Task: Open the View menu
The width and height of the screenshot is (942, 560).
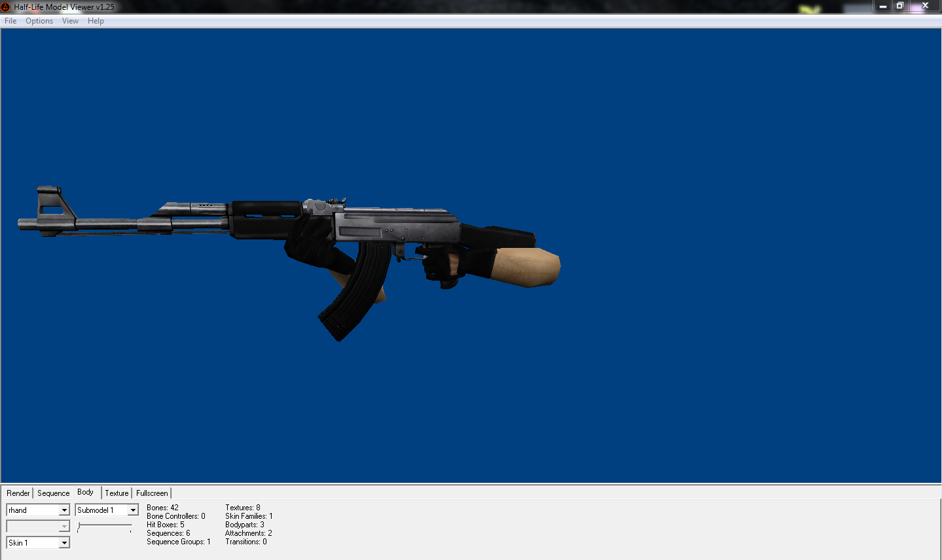Action: 70,21
